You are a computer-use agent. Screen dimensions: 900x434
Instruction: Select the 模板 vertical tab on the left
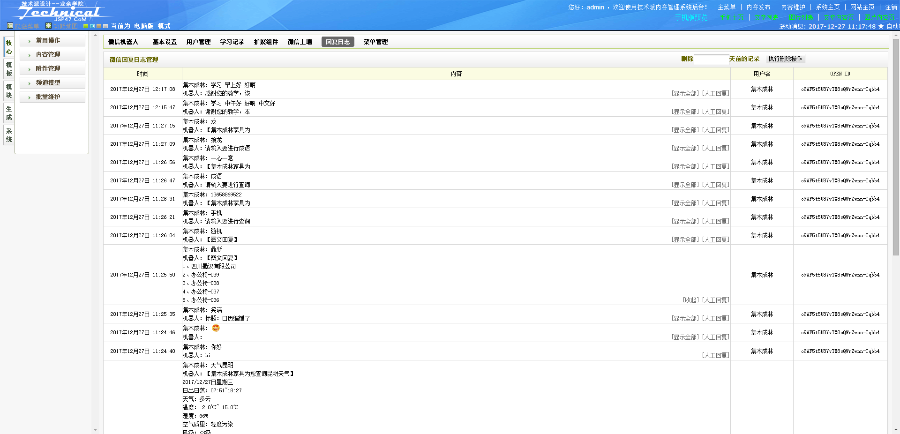9,68
